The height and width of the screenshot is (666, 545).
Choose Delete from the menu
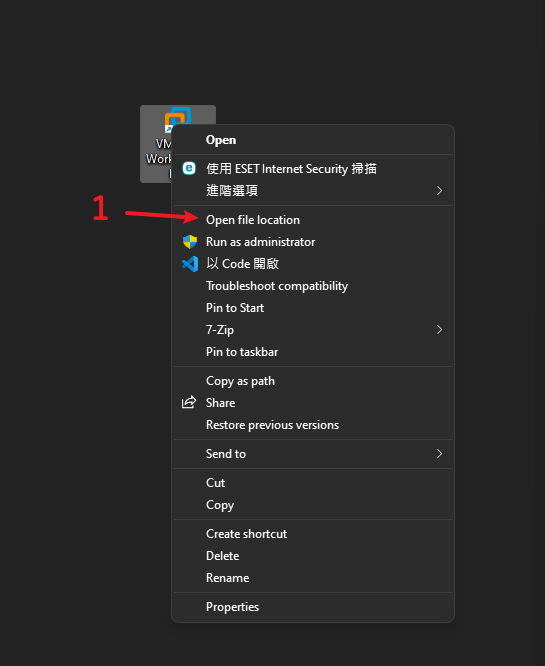[x=313, y=556]
